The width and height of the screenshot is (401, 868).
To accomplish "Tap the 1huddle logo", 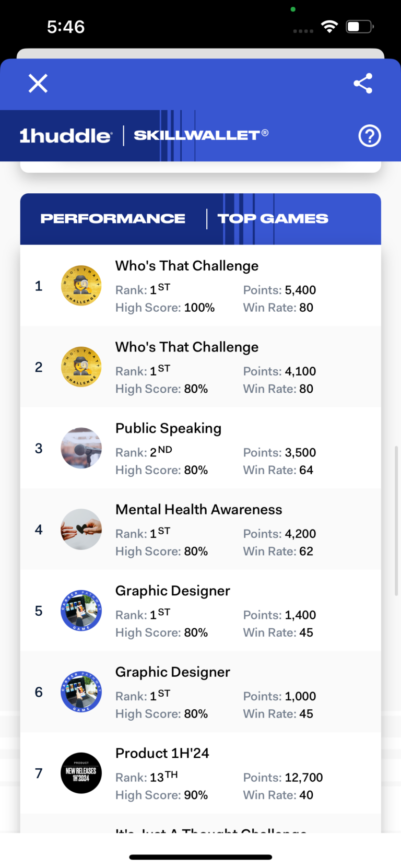I will [x=65, y=136].
